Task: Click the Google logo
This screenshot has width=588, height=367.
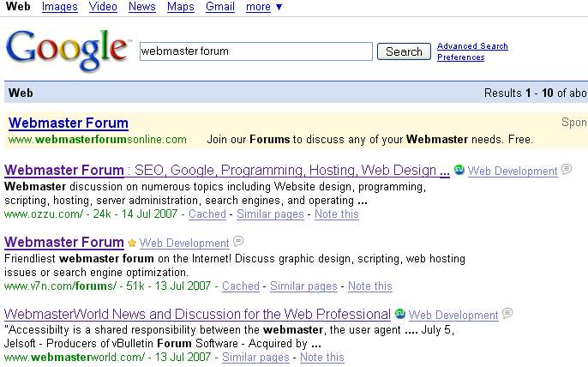Action: click(67, 51)
